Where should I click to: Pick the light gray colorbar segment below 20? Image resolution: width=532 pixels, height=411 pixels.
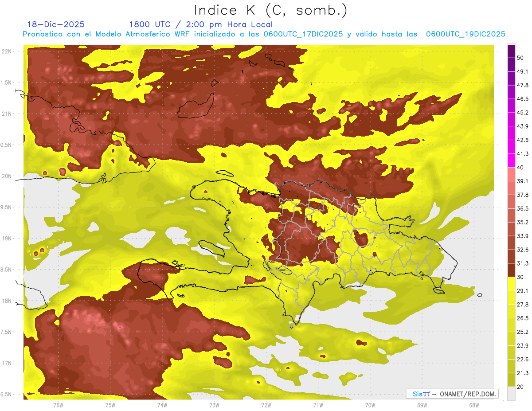(511, 394)
